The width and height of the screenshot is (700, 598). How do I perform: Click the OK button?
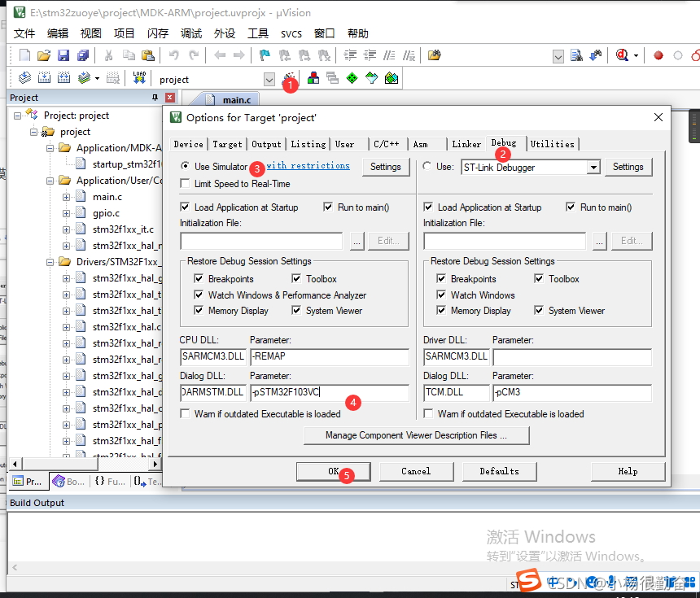point(334,471)
